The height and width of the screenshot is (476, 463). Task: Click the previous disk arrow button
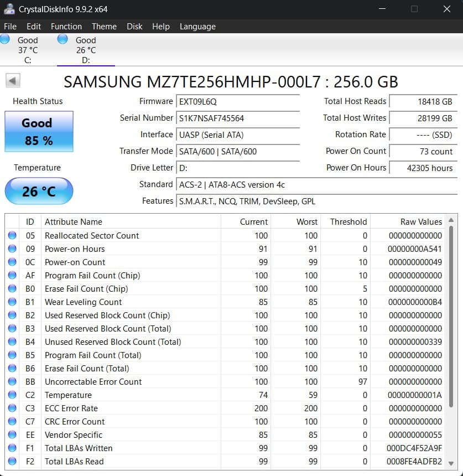(x=13, y=80)
